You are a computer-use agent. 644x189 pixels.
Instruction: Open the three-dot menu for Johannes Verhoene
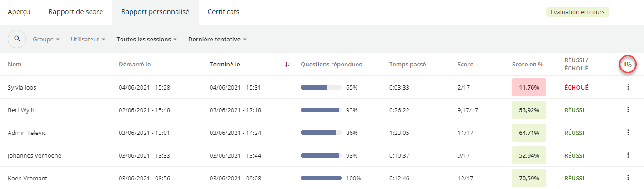click(628, 155)
